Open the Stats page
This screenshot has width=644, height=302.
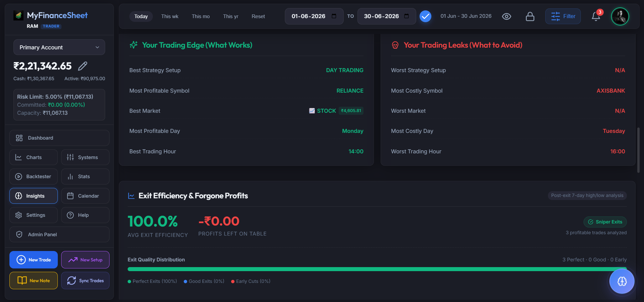[85, 177]
